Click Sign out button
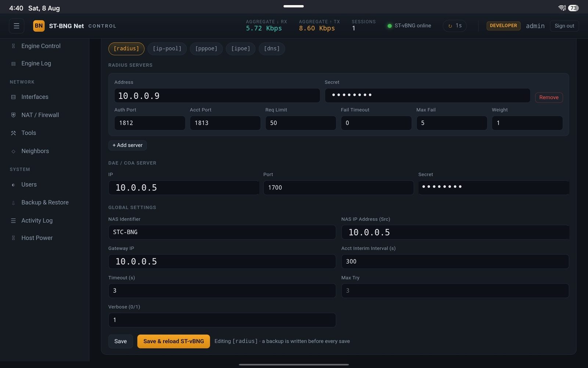 (x=564, y=26)
